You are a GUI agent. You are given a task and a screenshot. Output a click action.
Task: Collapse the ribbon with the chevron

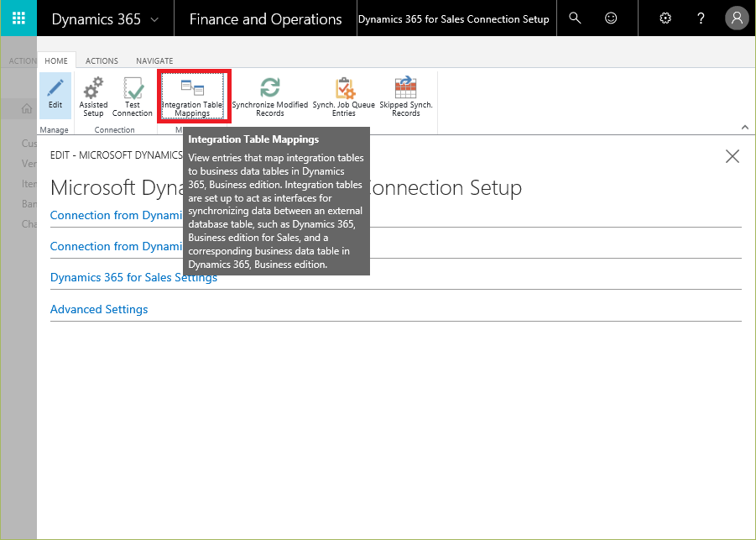[745, 128]
